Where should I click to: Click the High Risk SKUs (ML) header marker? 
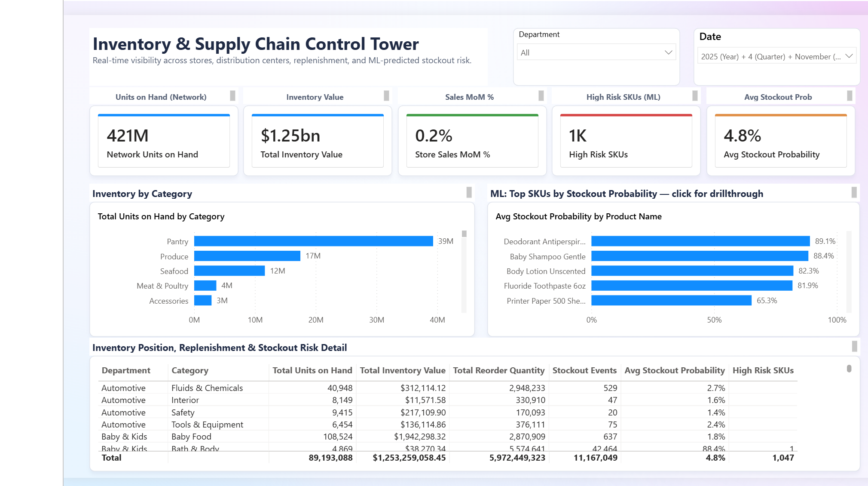[695, 95]
